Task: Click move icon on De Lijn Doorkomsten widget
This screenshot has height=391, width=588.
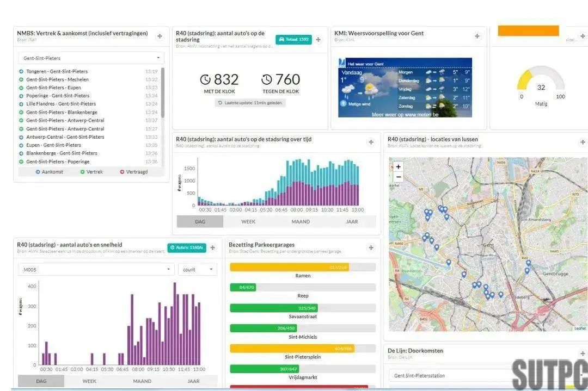Action: tap(583, 353)
